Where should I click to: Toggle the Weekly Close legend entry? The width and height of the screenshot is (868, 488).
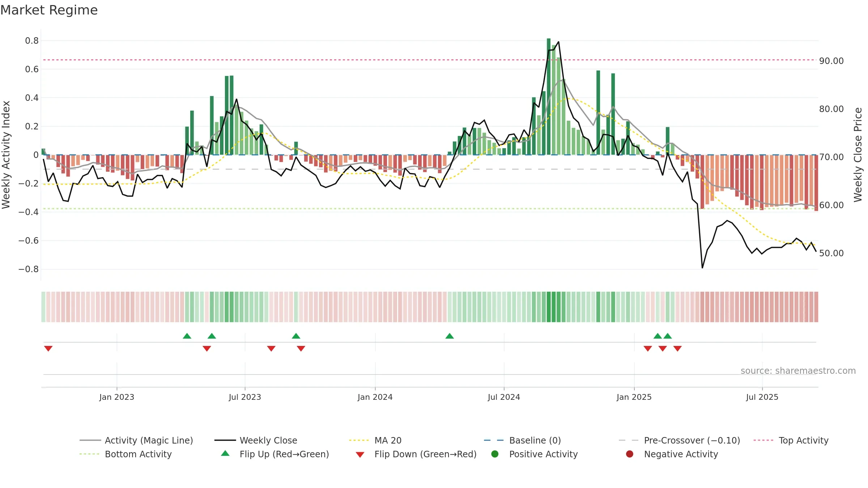click(256, 440)
